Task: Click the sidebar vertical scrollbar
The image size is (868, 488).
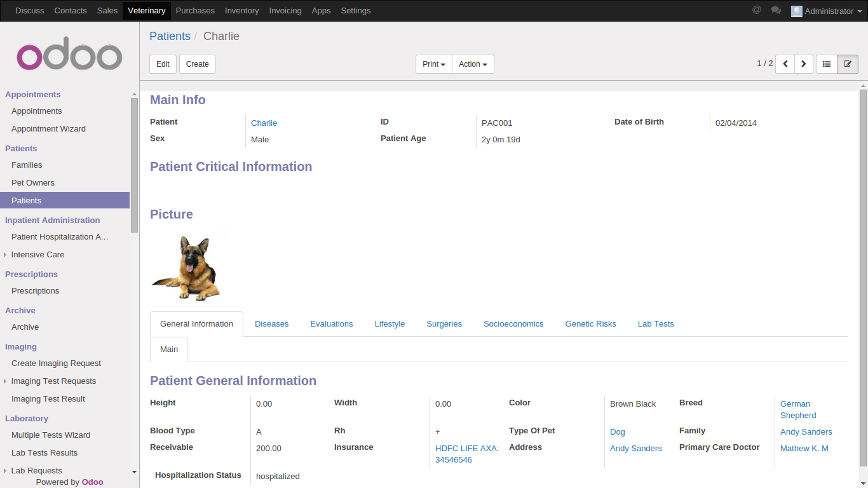Action: [134, 165]
